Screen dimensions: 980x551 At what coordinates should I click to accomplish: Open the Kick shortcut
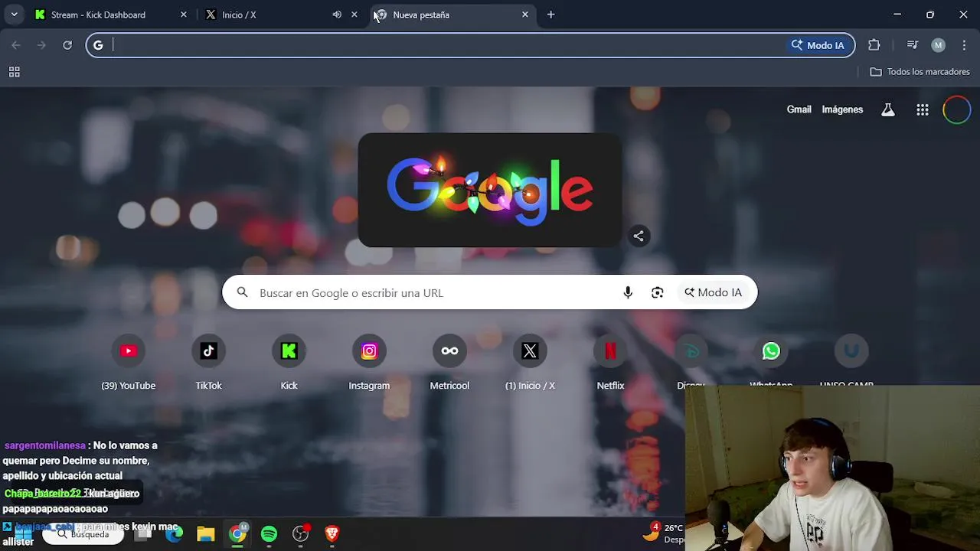click(x=289, y=364)
